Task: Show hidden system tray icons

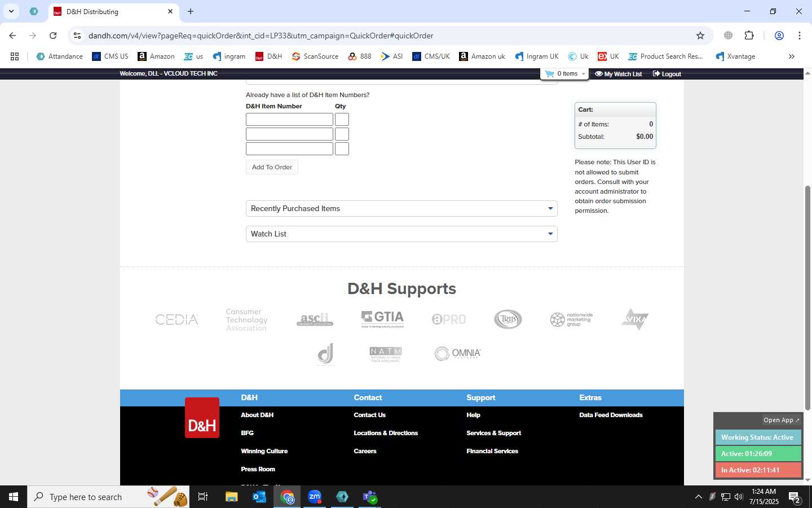Action: (698, 497)
